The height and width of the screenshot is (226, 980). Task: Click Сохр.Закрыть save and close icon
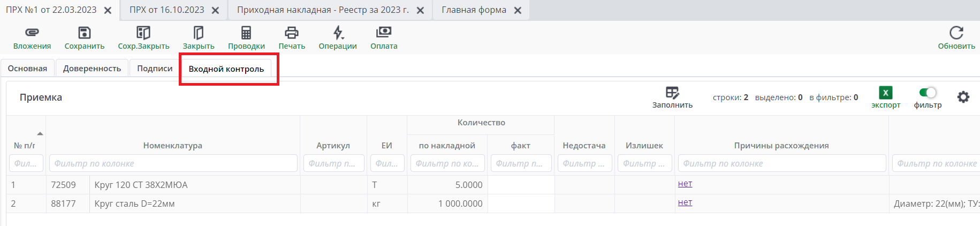click(x=143, y=33)
